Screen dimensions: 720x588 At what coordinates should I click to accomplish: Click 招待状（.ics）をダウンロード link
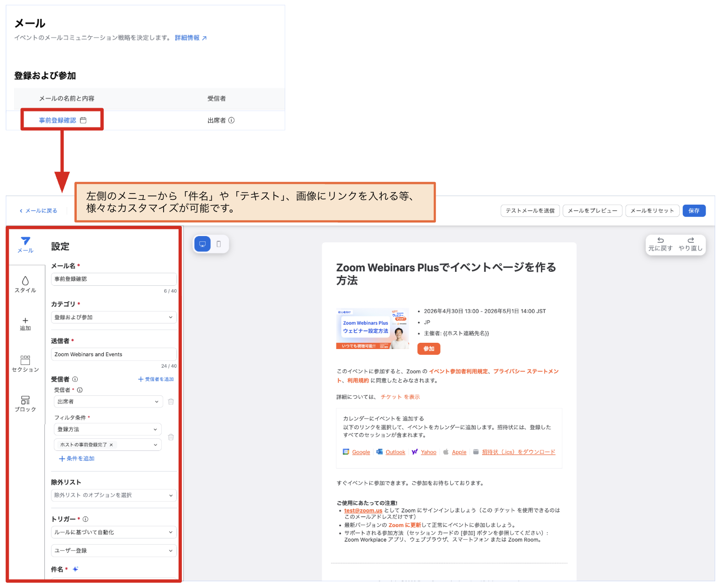coord(519,452)
